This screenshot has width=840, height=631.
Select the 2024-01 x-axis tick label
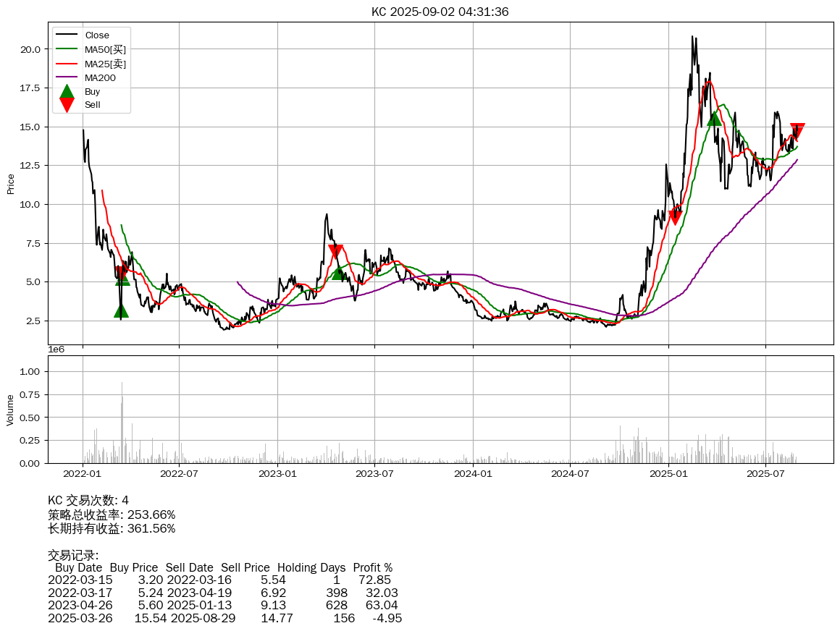click(x=473, y=474)
